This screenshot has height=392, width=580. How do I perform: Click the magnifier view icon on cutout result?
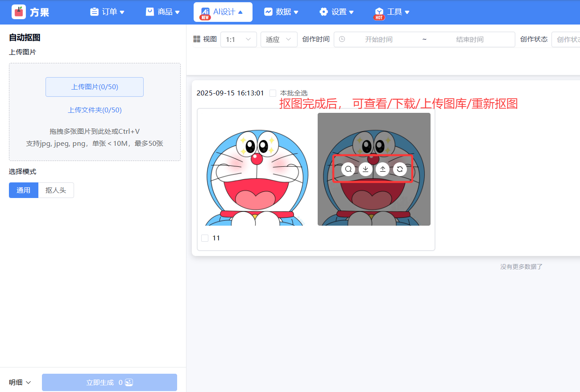coord(348,169)
